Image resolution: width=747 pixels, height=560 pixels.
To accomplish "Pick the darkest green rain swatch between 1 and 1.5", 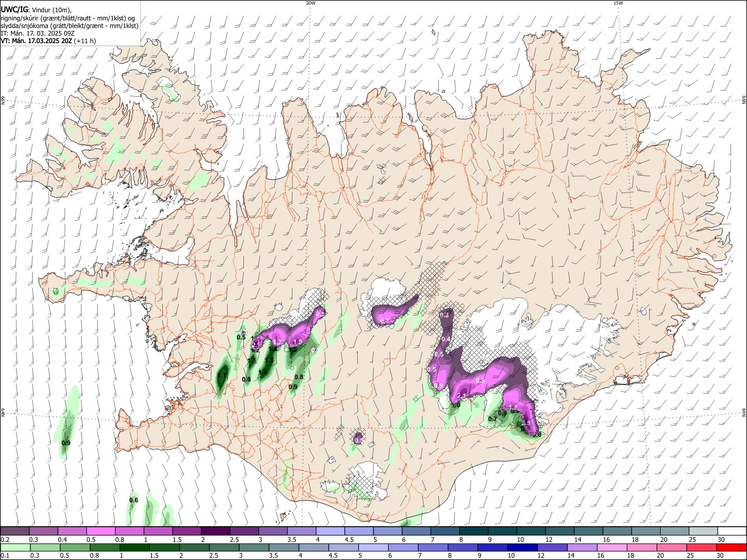I will pos(135,547).
